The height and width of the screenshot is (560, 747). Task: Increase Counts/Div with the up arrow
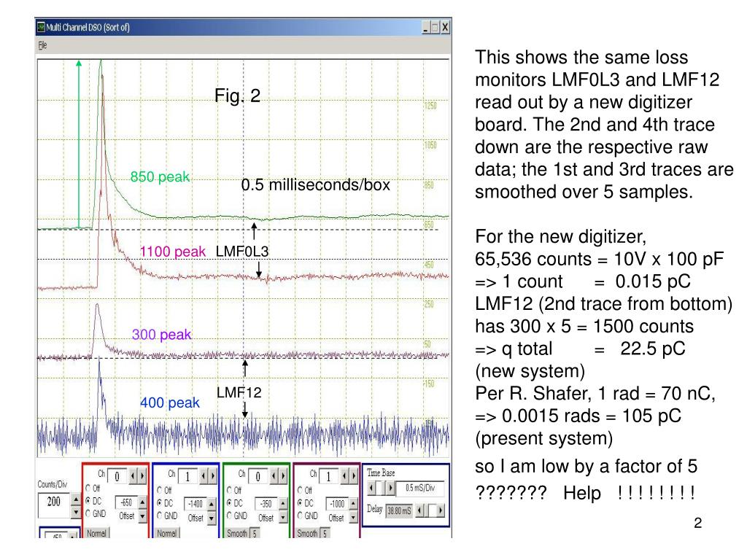click(x=76, y=499)
